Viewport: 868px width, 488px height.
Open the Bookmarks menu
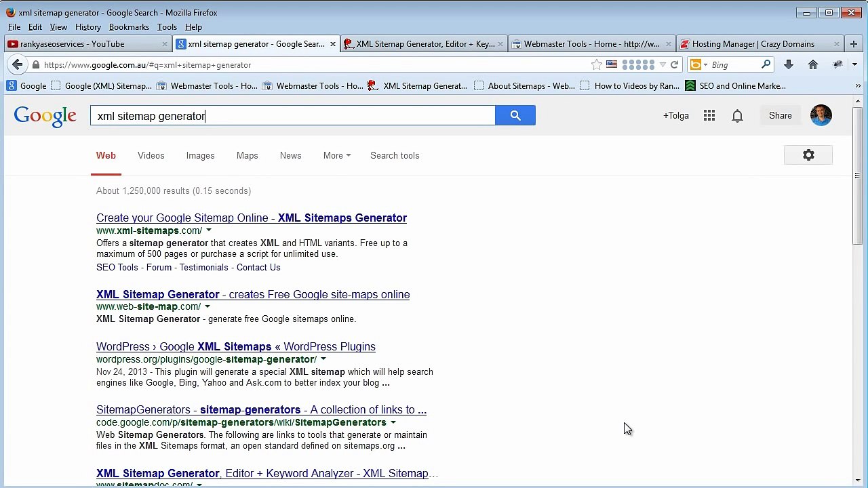click(x=129, y=27)
